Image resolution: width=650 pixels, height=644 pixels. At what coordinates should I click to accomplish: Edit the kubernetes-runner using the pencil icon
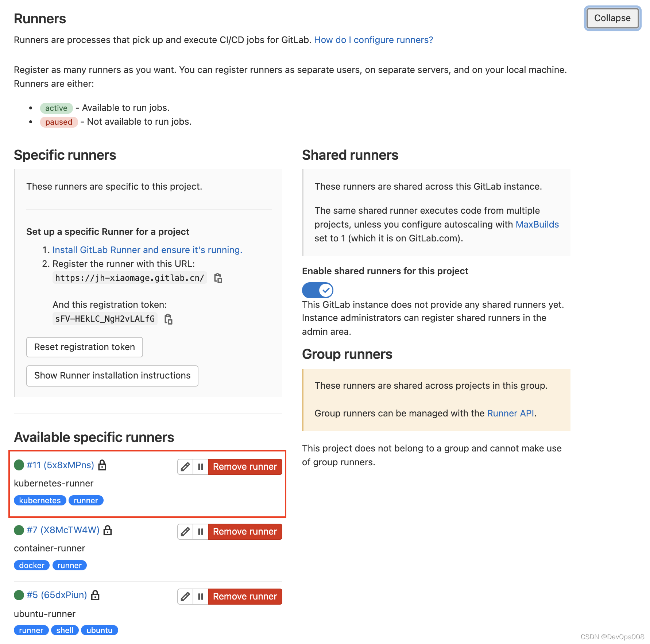(185, 466)
